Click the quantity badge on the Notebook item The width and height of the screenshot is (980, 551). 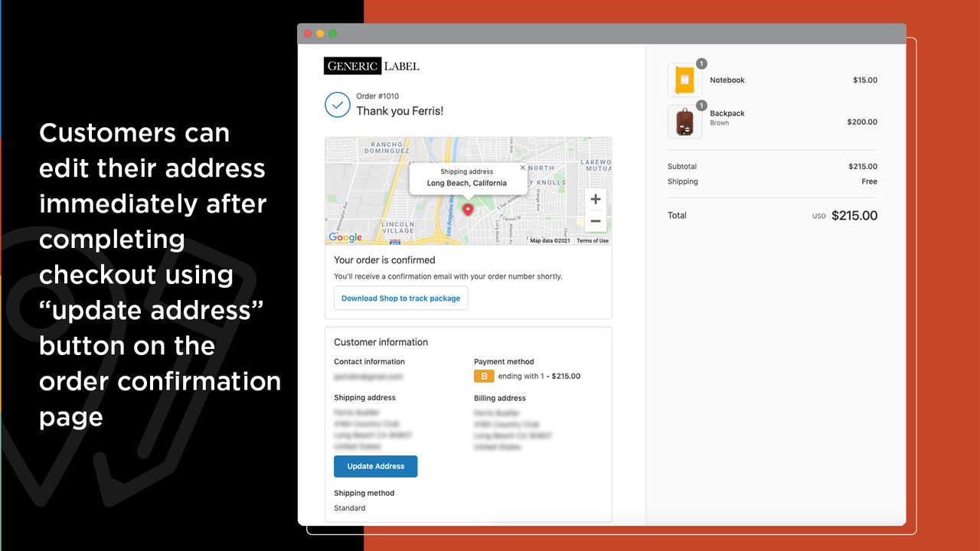tap(702, 64)
